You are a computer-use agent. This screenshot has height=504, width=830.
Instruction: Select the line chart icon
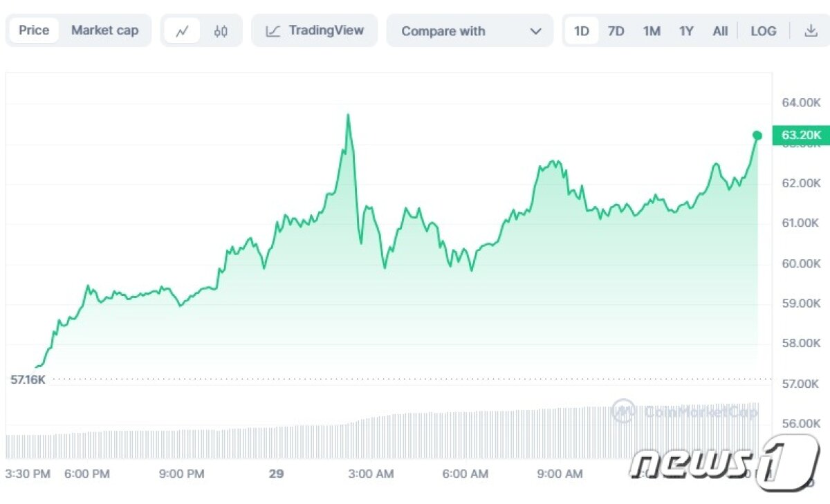[x=183, y=31]
